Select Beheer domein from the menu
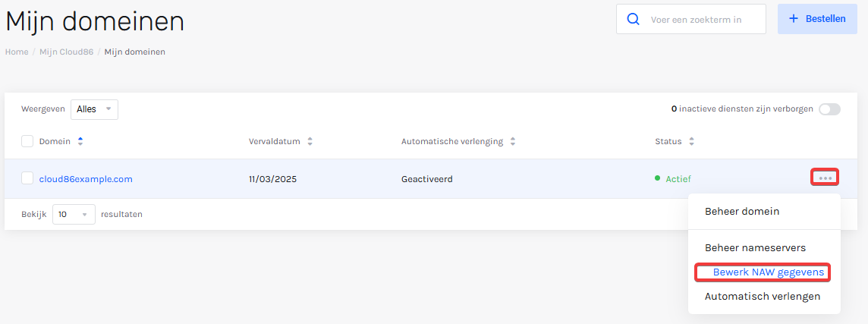Viewport: 868px width, 324px height. click(x=742, y=211)
